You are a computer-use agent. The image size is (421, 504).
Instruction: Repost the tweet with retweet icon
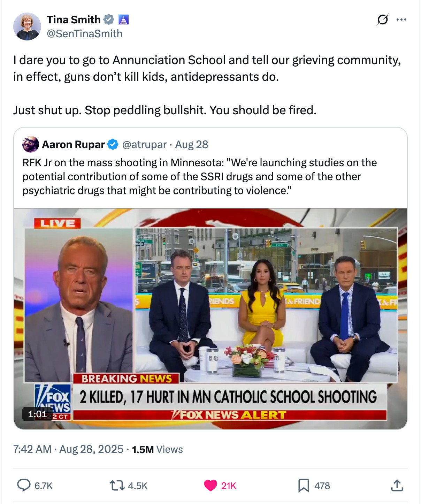117,485
